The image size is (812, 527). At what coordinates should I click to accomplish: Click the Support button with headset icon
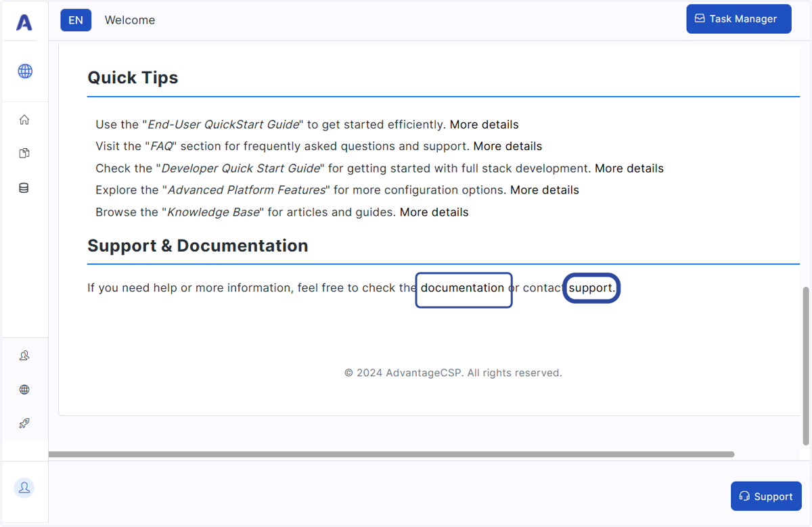(766, 496)
